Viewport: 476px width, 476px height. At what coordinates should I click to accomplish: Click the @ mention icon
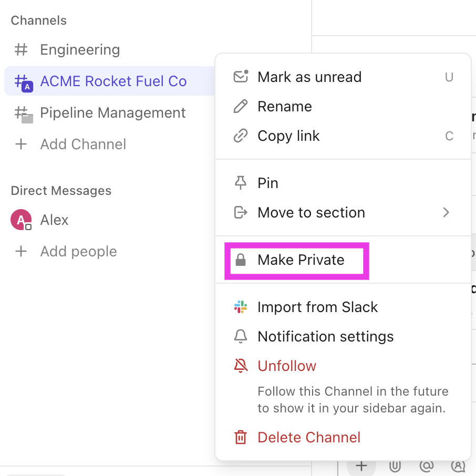coord(427,466)
